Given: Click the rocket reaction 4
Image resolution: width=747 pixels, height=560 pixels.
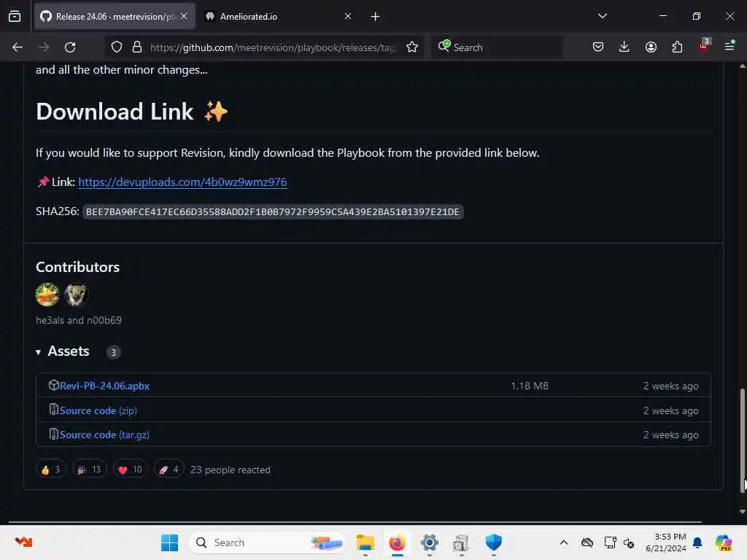Looking at the screenshot, I should click(x=169, y=470).
